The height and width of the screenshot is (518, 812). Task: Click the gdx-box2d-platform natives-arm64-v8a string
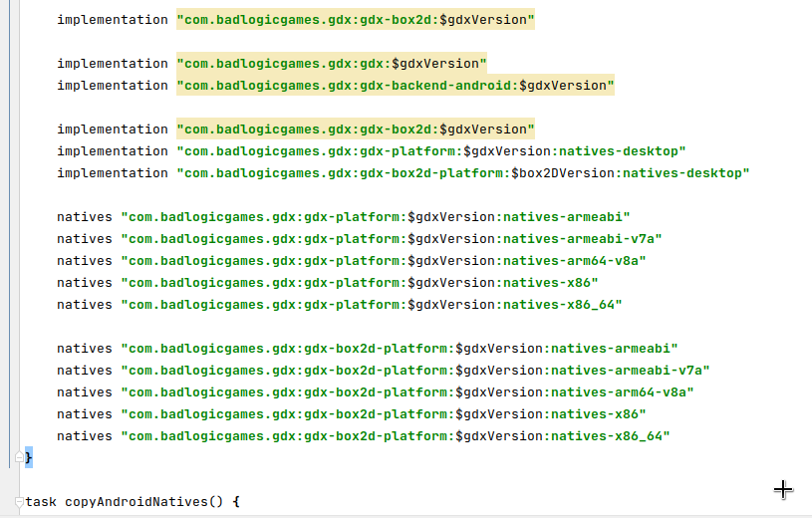coord(407,392)
